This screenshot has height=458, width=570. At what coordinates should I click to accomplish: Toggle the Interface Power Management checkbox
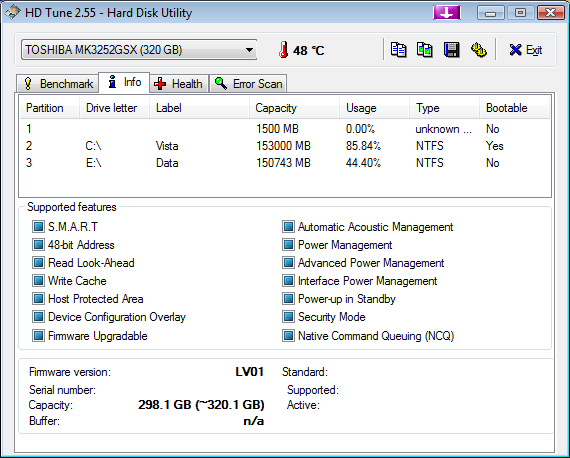pyautogui.click(x=288, y=281)
